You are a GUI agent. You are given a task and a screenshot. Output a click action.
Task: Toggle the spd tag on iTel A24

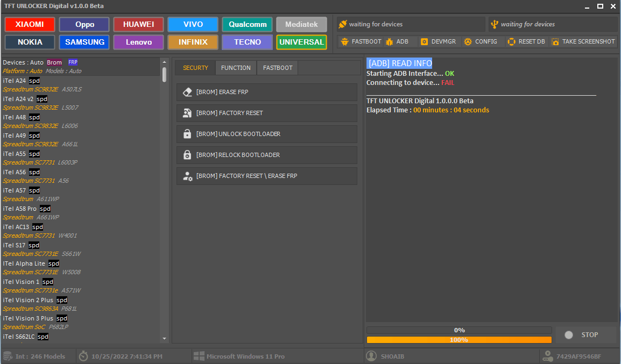[x=34, y=81]
